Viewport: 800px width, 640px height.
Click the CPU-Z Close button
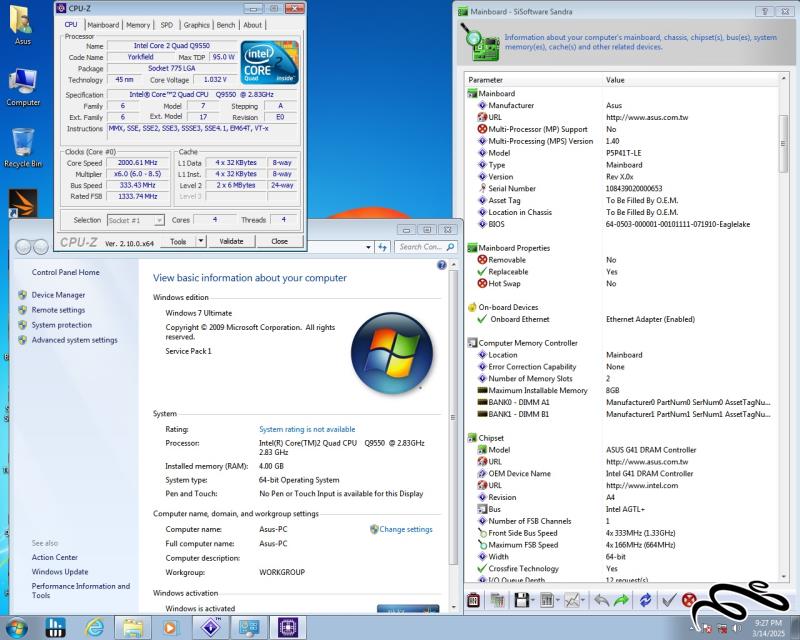coord(280,241)
